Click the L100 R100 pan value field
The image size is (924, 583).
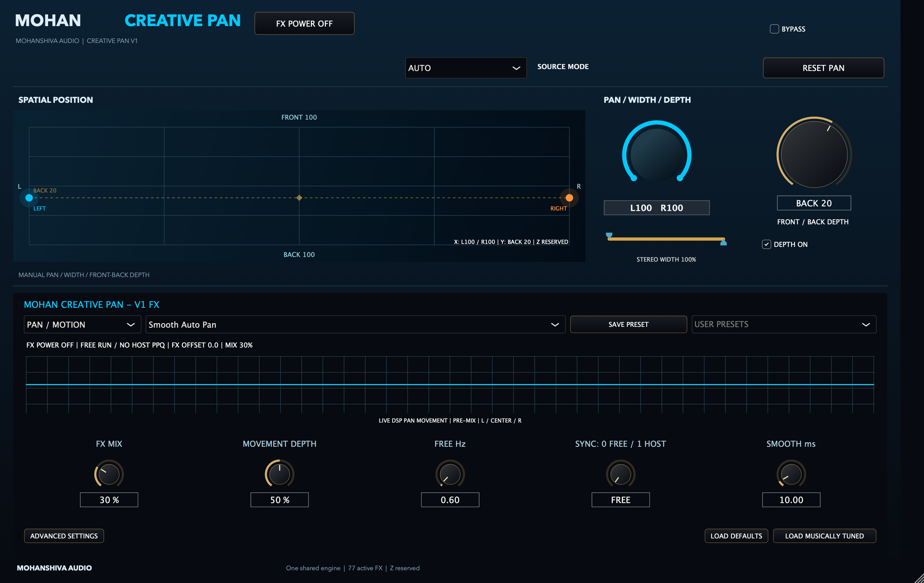point(657,208)
